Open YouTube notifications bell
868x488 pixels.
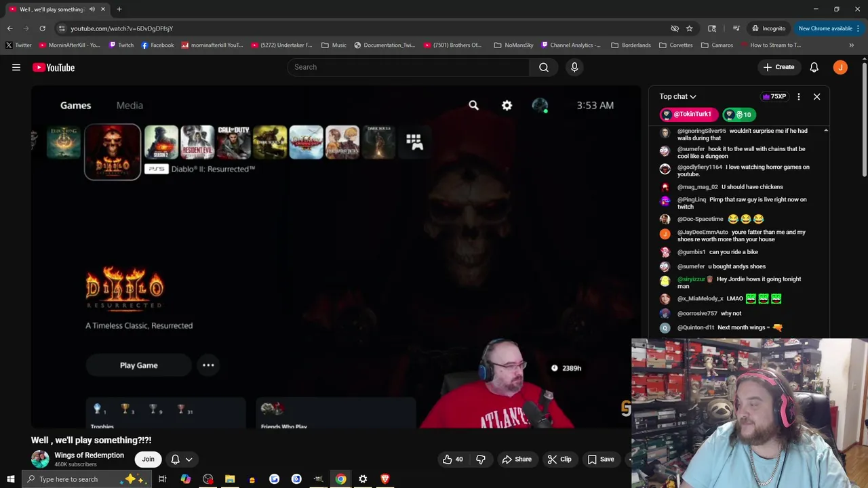pos(814,67)
